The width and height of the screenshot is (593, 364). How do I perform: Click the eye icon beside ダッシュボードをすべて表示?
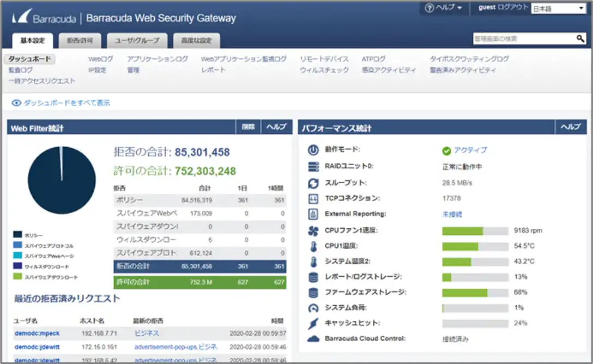pos(16,103)
